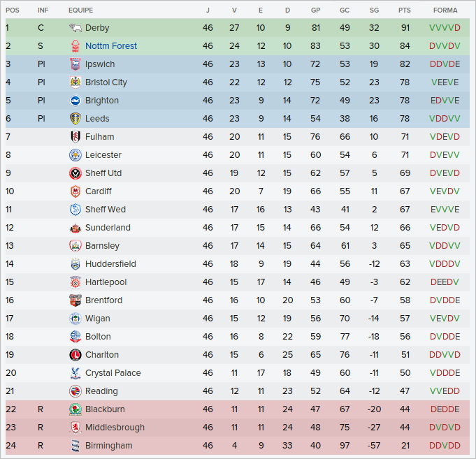Viewport: 476px width, 459px height.
Task: Click Huddersfield's form results VDDDV
Action: pyautogui.click(x=445, y=264)
